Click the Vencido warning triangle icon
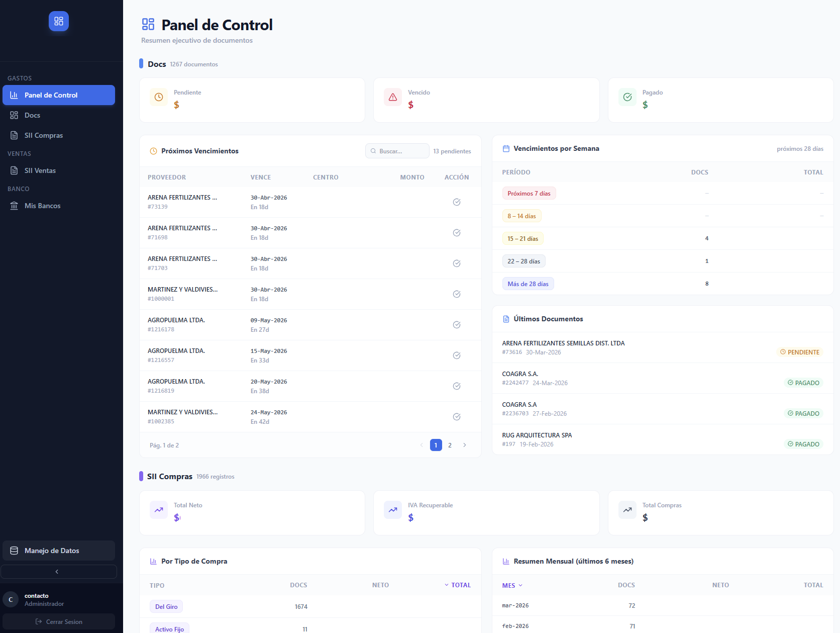 click(393, 97)
